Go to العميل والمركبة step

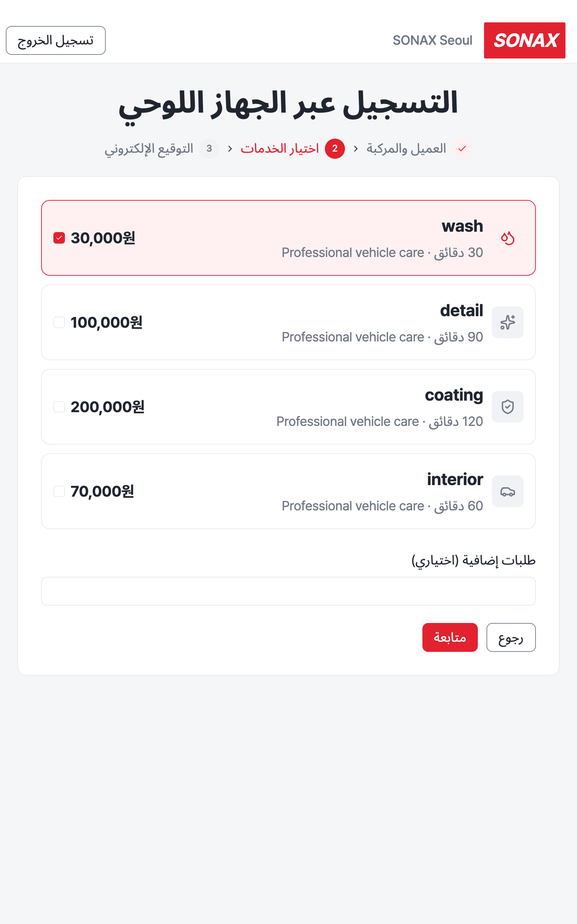point(406,148)
